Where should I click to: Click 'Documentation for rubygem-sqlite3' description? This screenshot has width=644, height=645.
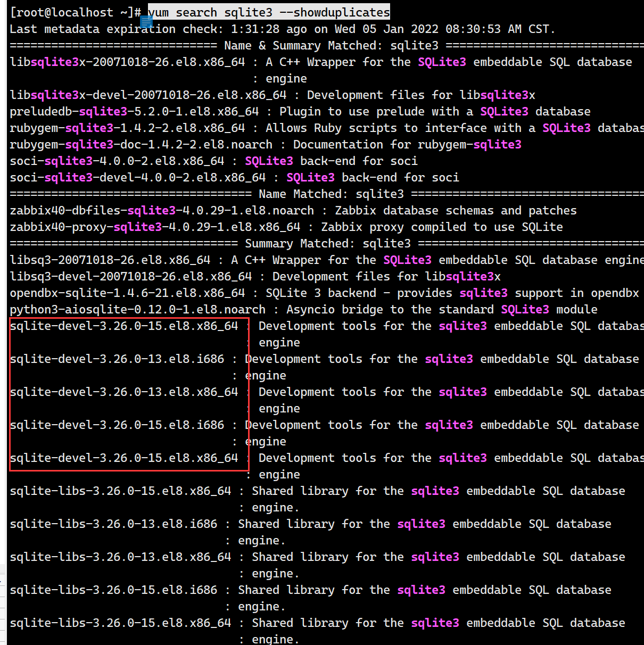(407, 144)
